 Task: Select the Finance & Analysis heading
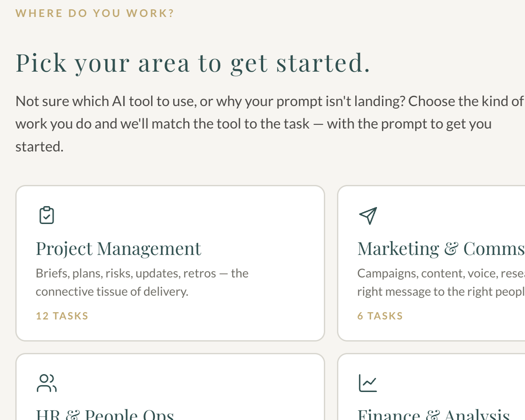(433, 414)
